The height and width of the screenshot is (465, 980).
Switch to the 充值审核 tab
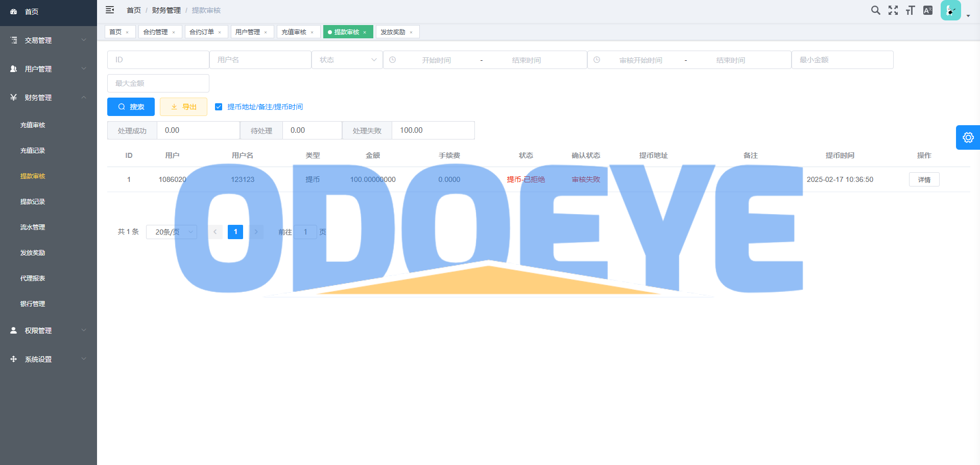(x=294, y=32)
